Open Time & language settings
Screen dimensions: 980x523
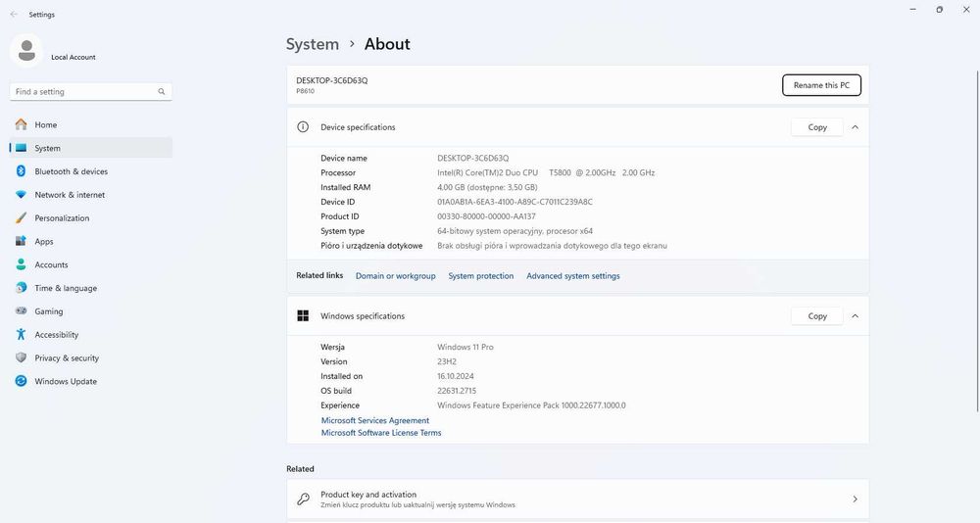click(65, 288)
